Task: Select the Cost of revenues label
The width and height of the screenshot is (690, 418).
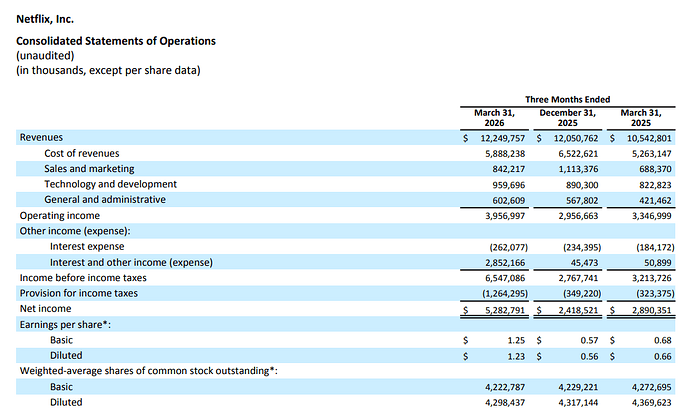Action: [x=81, y=153]
